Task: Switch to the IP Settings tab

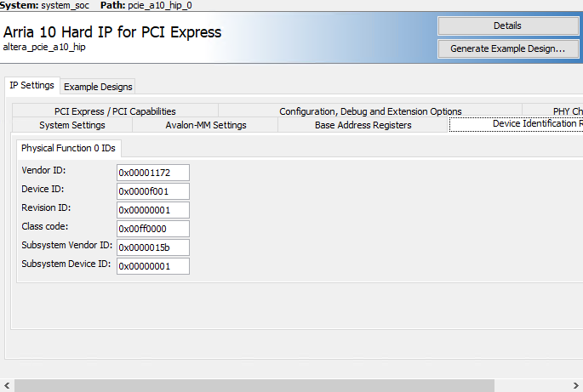Action: coord(31,86)
